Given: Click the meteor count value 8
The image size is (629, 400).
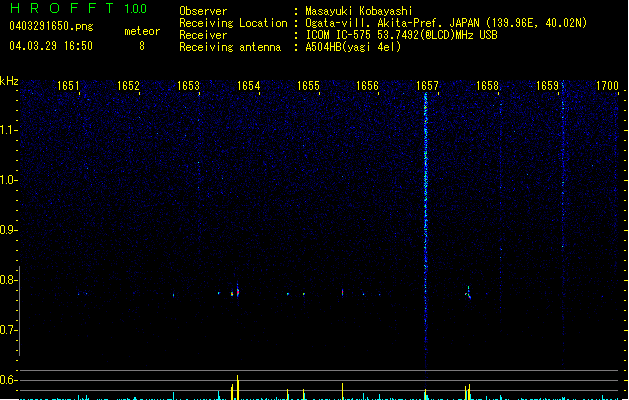Looking at the screenshot, I should (x=142, y=46).
